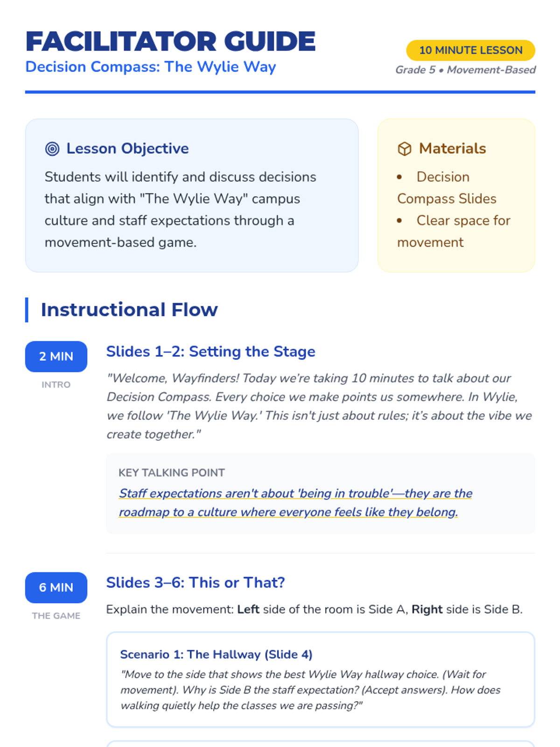Click the FACILITATOR GUIDE title
Viewport: 560px width, 747px height.
[x=171, y=42]
